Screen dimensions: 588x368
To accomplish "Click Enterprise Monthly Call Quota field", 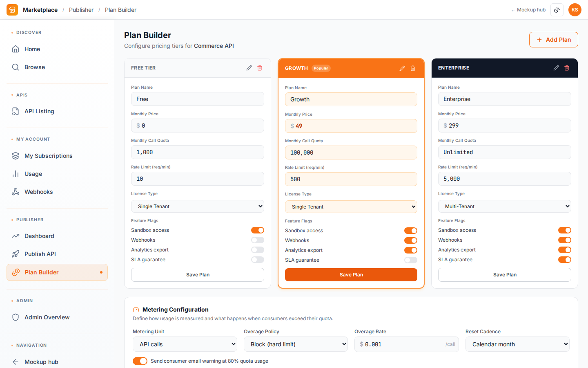I will (505, 152).
